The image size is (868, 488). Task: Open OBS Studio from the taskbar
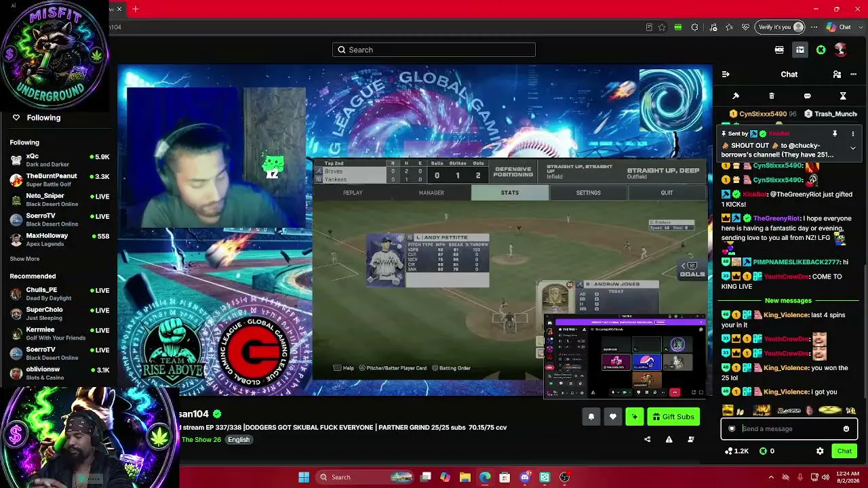(564, 477)
